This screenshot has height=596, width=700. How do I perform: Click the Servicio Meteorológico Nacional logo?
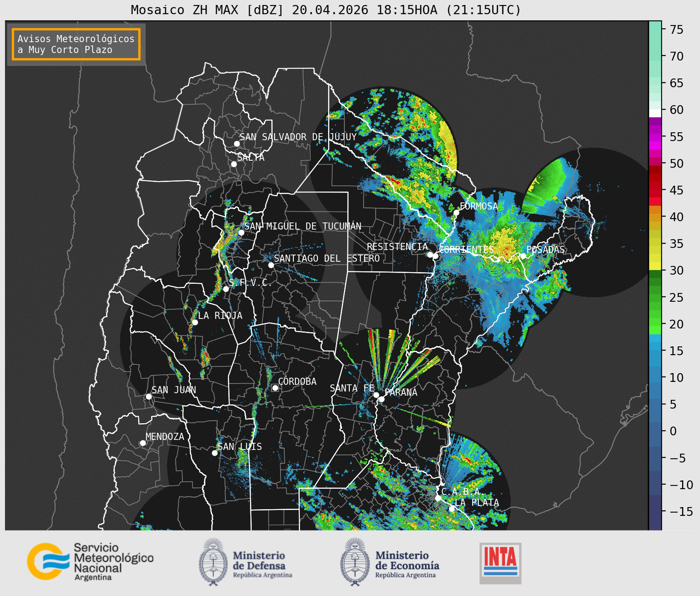tap(91, 561)
